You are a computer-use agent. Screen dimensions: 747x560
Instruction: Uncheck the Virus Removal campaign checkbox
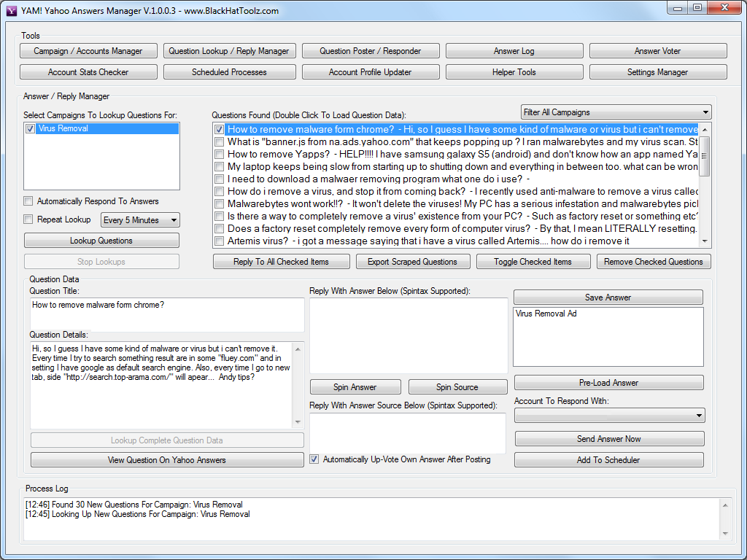(x=30, y=128)
